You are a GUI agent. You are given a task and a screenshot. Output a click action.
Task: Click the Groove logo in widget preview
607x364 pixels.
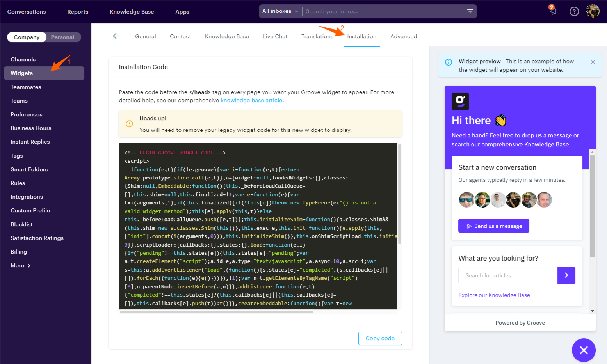[460, 101]
